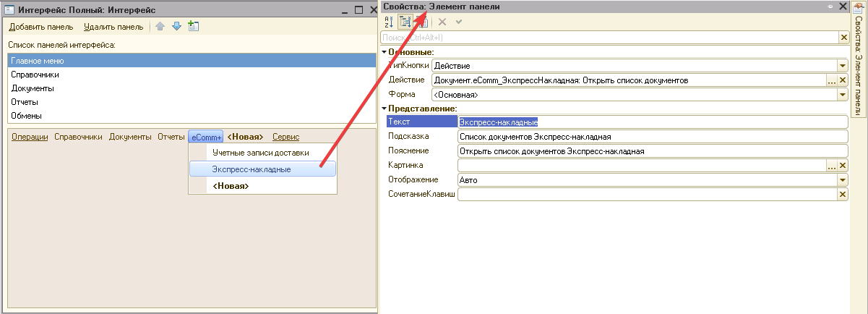Select Учетные записи доставки menu entry

(x=260, y=153)
